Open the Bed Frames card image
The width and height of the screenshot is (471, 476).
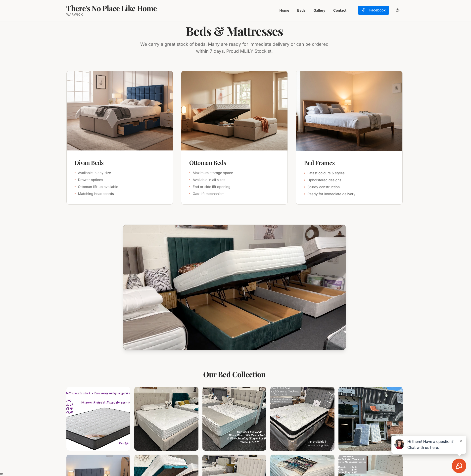click(x=349, y=111)
